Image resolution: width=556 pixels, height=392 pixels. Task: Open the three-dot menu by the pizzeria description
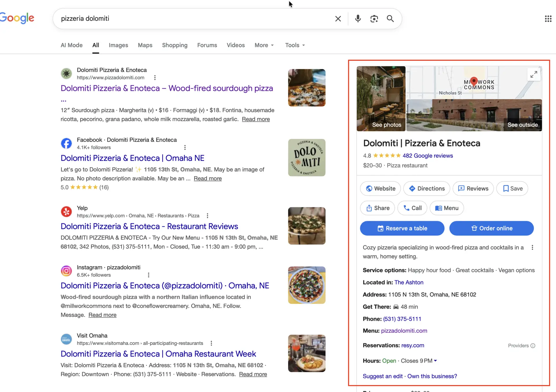(x=532, y=248)
